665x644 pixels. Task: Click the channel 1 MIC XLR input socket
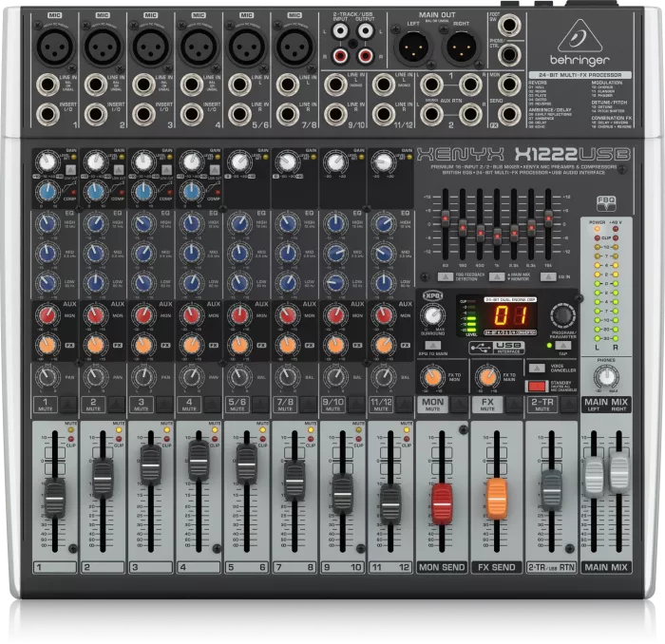(x=55, y=46)
